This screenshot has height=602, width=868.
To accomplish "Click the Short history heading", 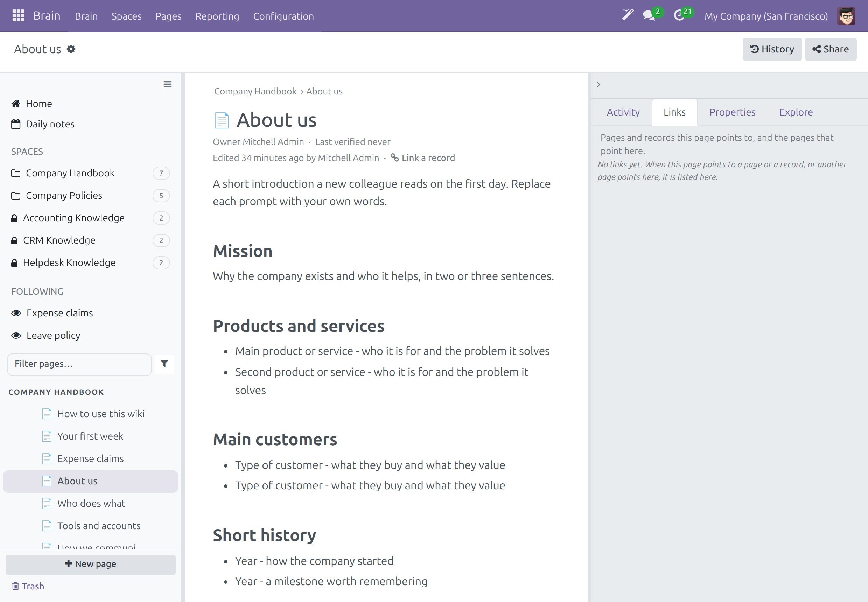I will pos(265,535).
